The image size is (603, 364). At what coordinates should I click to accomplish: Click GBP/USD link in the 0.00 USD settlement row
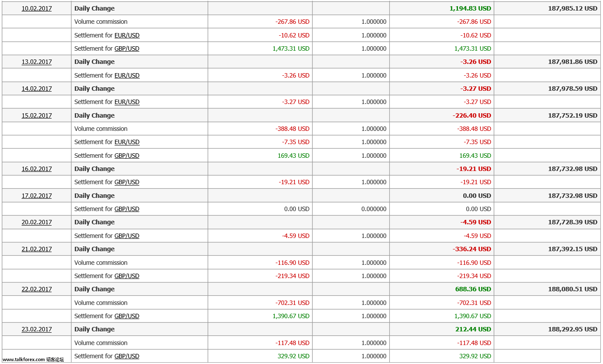point(127,209)
